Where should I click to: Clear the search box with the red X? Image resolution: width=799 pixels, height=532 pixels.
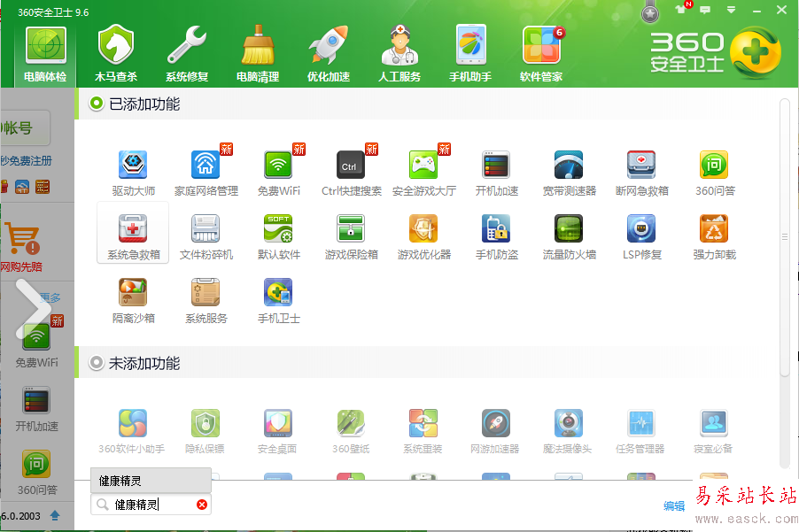tap(202, 505)
